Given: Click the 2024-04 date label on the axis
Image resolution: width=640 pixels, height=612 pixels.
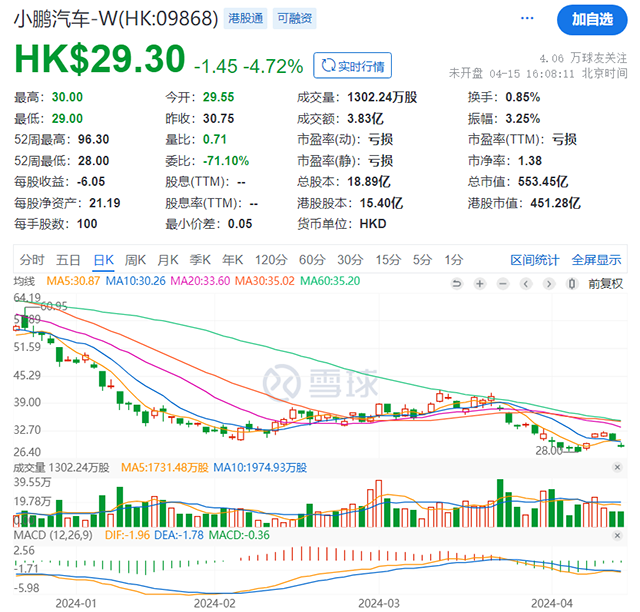Looking at the screenshot, I should (552, 603).
